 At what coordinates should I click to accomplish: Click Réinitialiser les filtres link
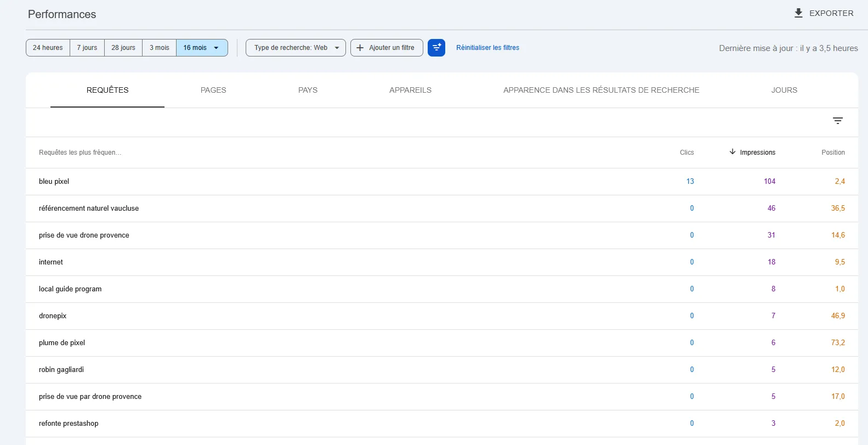[x=487, y=48]
